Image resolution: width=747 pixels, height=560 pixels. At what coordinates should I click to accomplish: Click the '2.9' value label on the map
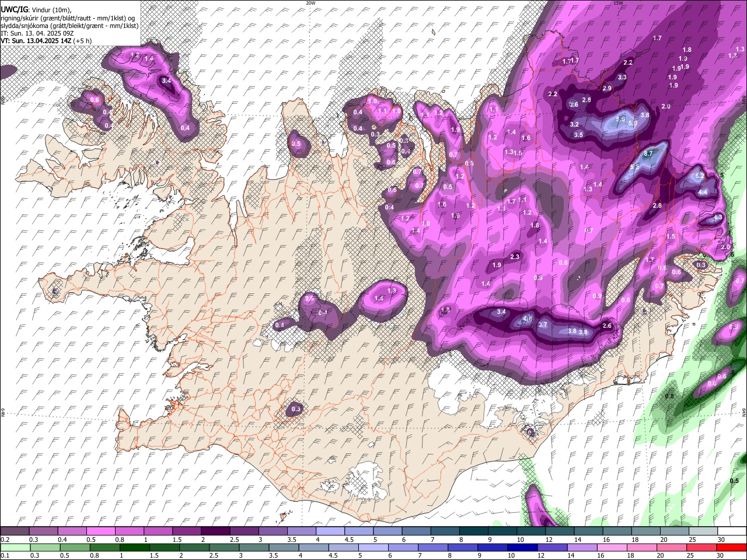click(607, 88)
